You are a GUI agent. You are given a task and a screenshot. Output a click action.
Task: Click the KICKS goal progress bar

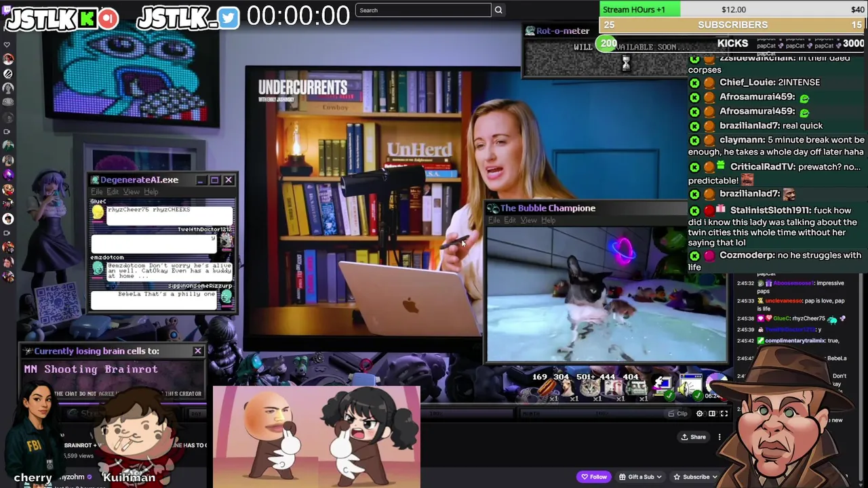tap(732, 43)
